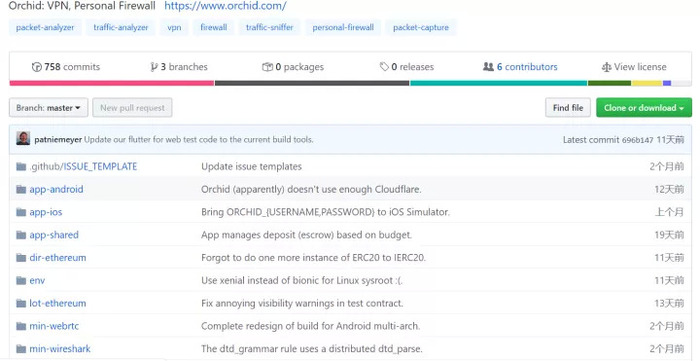Open the dir-ethereum folder
The width and height of the screenshot is (700, 361).
tap(58, 257)
